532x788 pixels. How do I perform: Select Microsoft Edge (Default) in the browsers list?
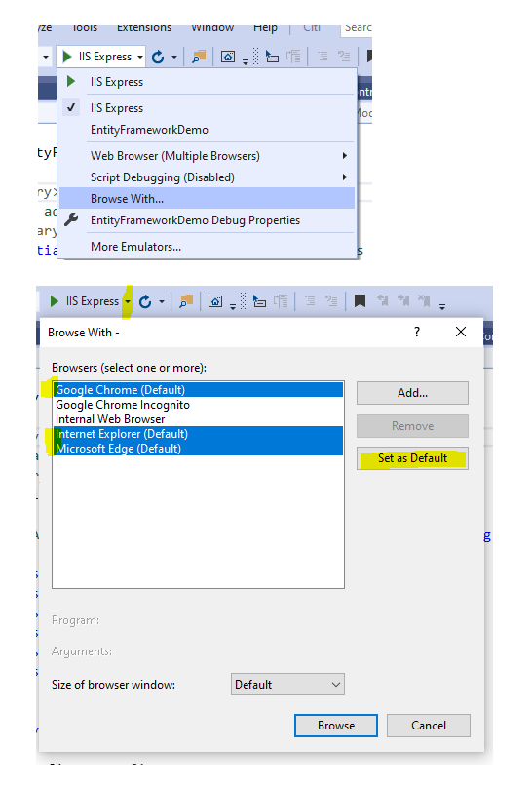click(198, 449)
